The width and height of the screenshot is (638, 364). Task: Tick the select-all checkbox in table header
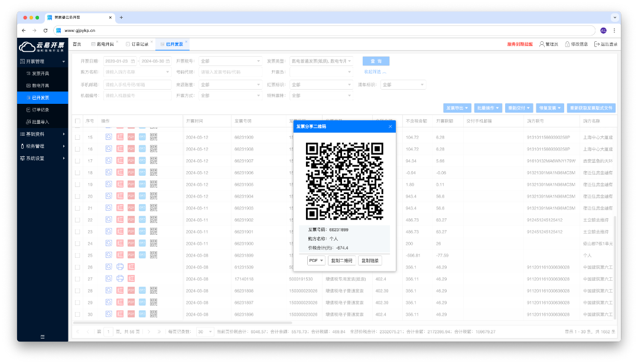click(78, 121)
